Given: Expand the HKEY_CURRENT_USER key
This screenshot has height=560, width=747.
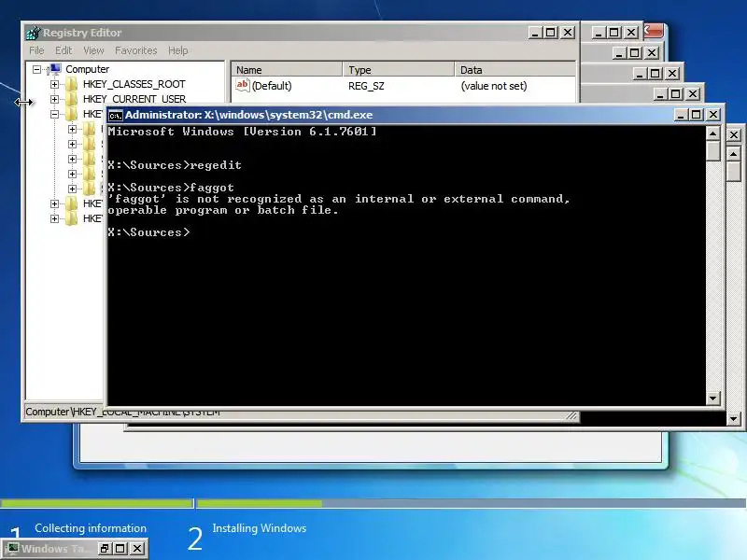Looking at the screenshot, I should [x=54, y=99].
